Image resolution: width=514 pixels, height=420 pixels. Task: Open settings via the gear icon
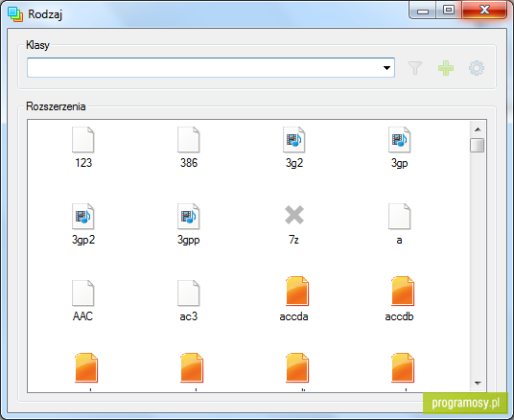[x=477, y=68]
